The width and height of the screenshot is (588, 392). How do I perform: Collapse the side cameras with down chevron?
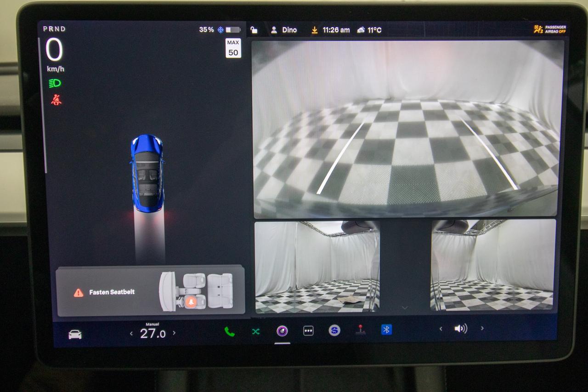coord(405,307)
